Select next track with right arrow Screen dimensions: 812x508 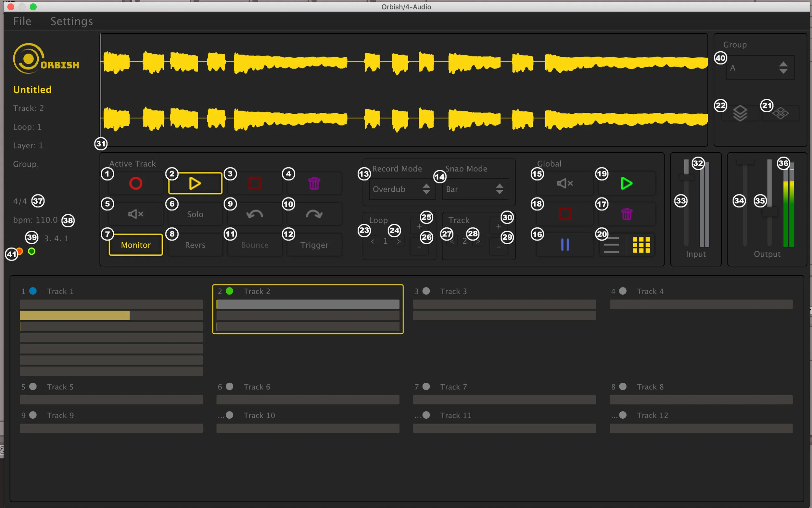478,241
